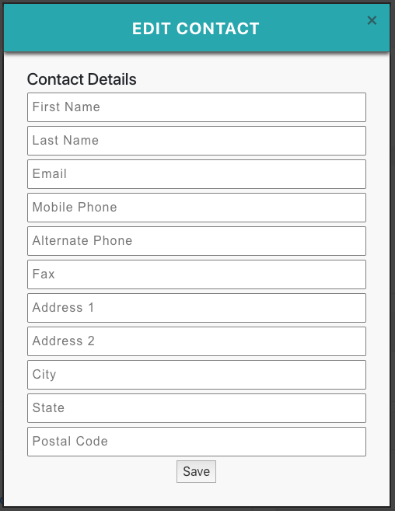Click the Contact Details heading

(x=82, y=79)
